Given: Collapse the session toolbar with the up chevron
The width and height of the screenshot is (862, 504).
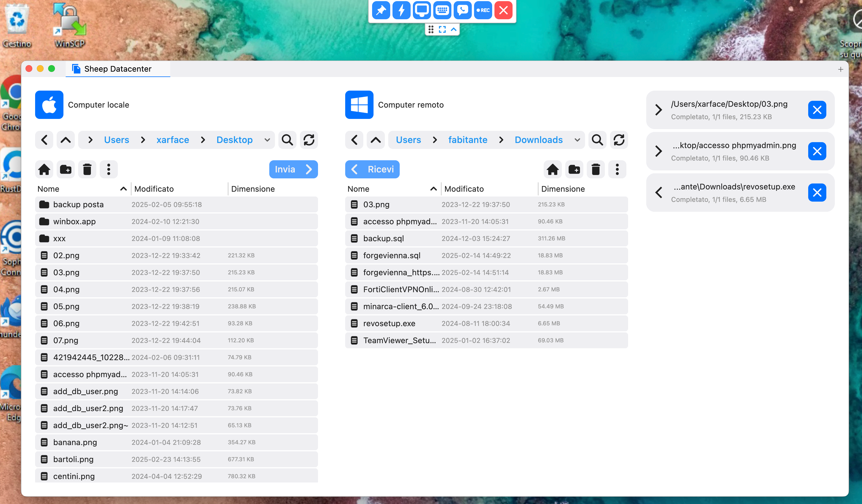Looking at the screenshot, I should click(454, 29).
